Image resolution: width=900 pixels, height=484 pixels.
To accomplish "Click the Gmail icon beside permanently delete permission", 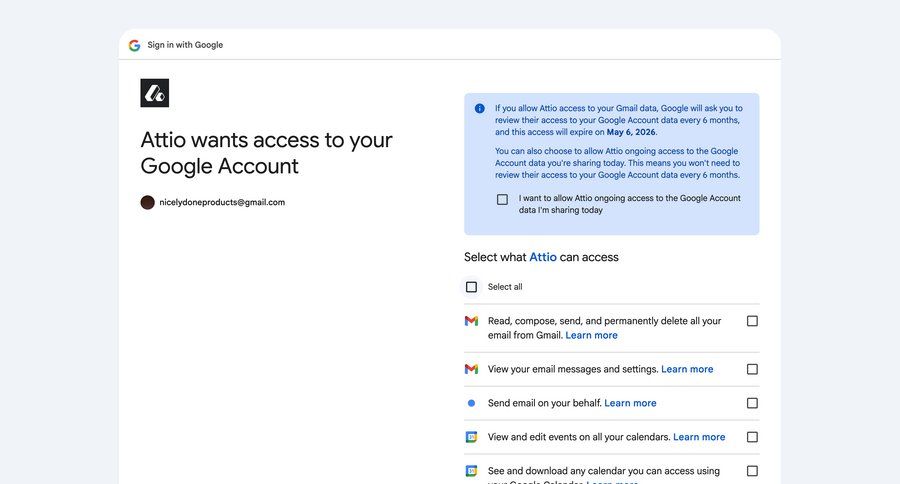I will tap(471, 321).
